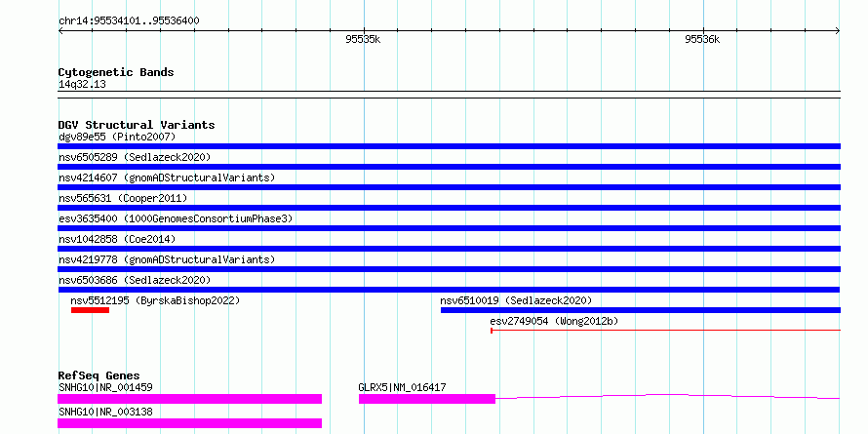Viewport: 868px width, 434px height.
Task: Click the DGV Structural Variants track heading
Action: pos(137,125)
